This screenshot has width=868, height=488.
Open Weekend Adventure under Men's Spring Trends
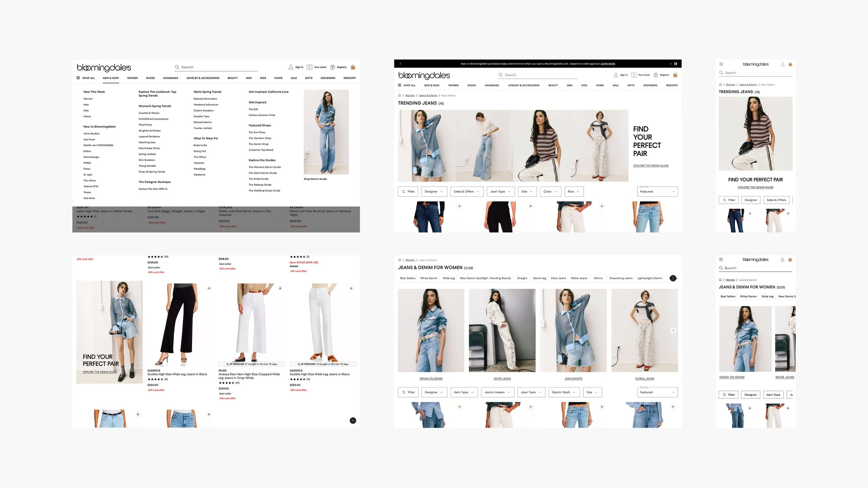point(206,105)
